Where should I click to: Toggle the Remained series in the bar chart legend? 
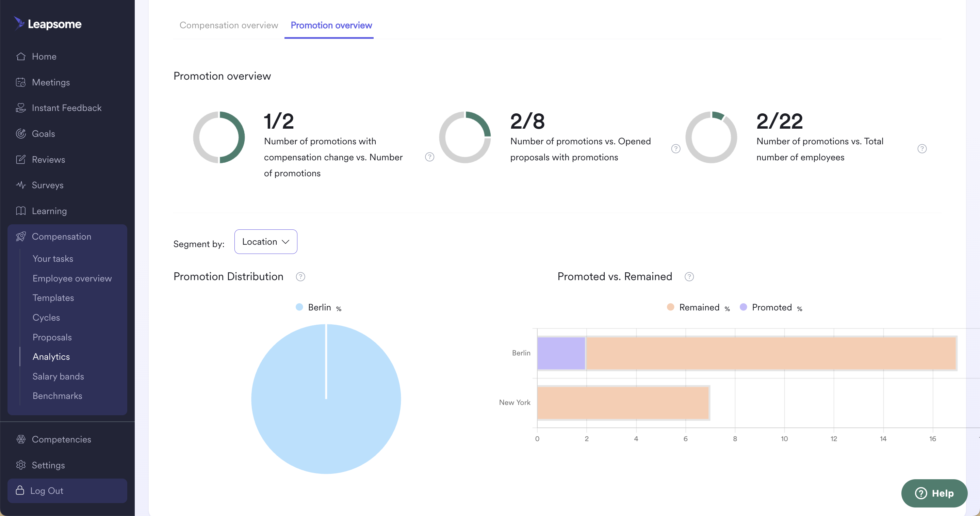pos(699,307)
